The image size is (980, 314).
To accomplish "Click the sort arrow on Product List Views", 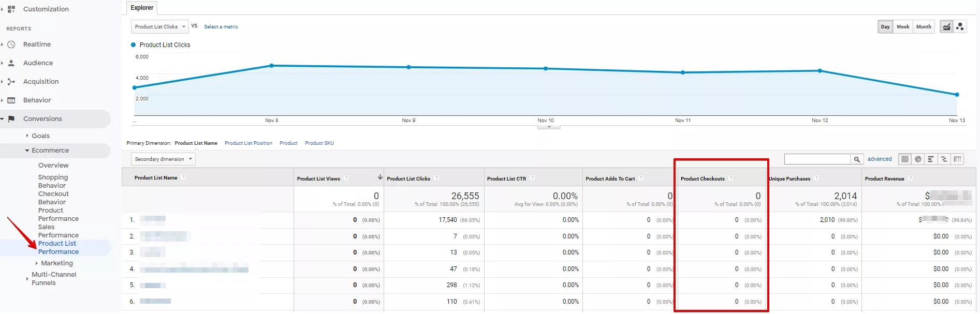I will [x=380, y=177].
